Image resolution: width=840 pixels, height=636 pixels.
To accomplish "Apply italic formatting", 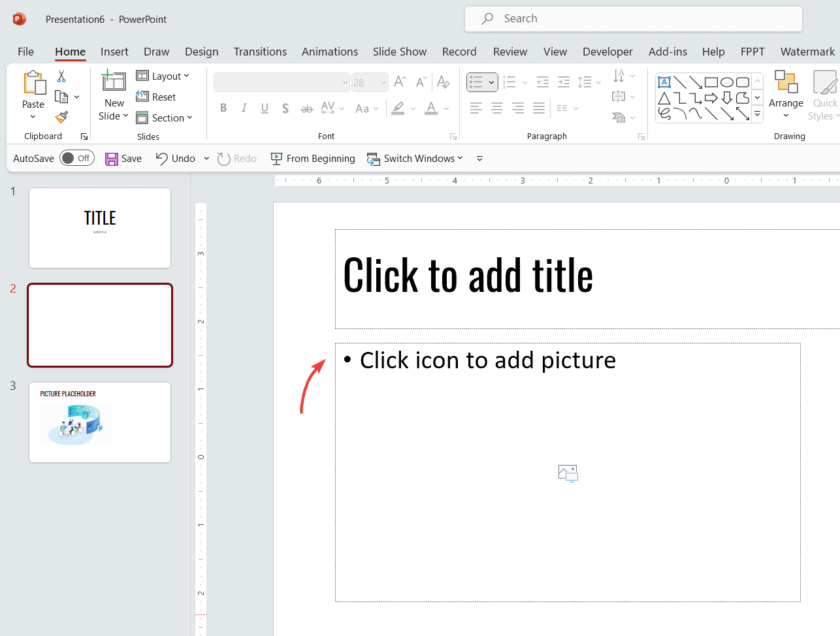I will click(244, 108).
